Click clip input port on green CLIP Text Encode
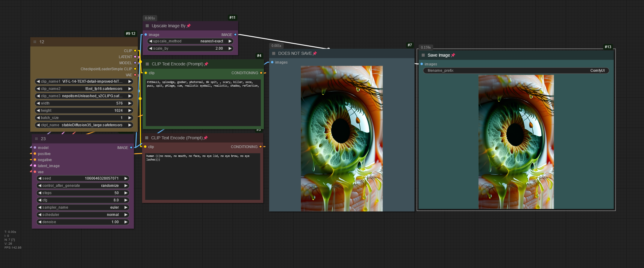644x268 pixels. [146, 73]
